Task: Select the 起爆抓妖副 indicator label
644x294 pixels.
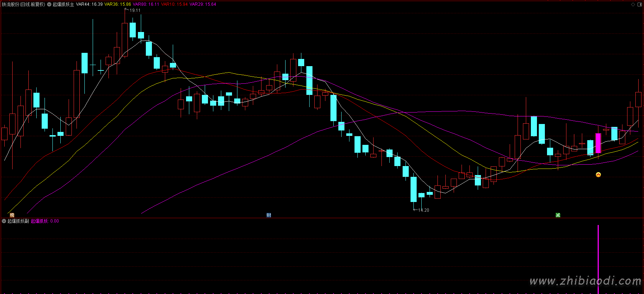Action: 18,221
